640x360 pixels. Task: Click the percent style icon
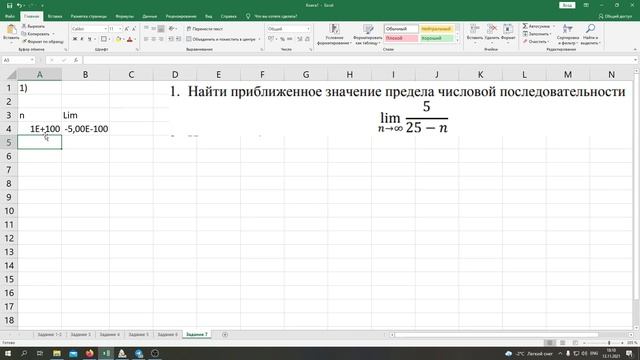coord(282,39)
